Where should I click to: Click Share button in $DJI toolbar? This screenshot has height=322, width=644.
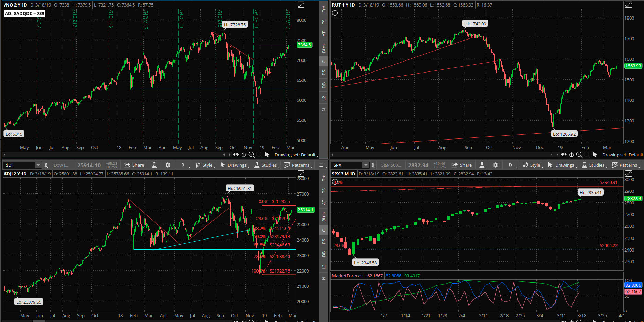pyautogui.click(x=134, y=165)
